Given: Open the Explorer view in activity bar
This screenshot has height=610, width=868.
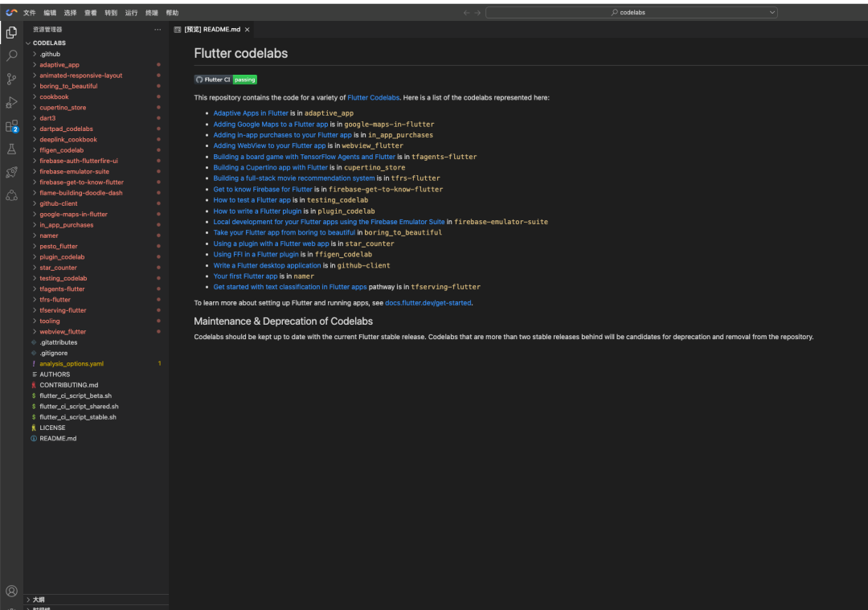Looking at the screenshot, I should click(11, 33).
